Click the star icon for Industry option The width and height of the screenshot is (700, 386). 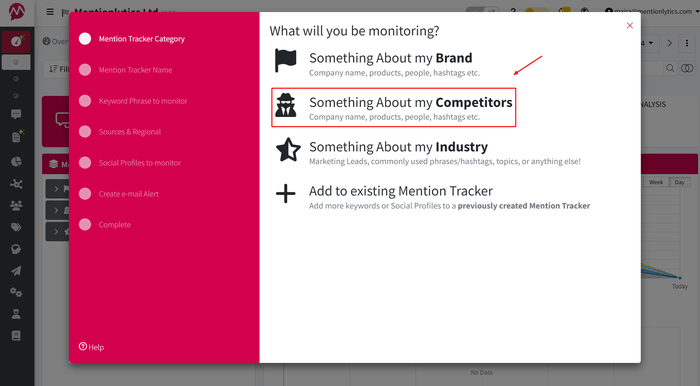(x=288, y=150)
